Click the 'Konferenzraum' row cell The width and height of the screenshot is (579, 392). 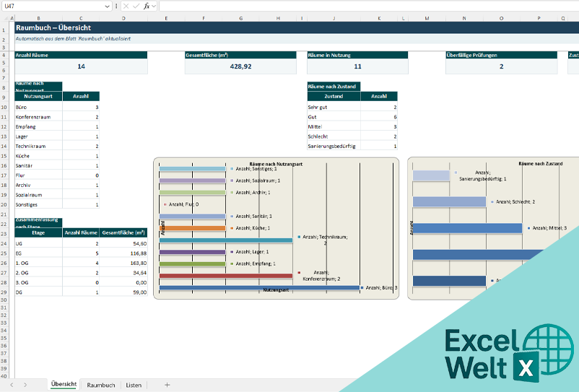coord(38,117)
